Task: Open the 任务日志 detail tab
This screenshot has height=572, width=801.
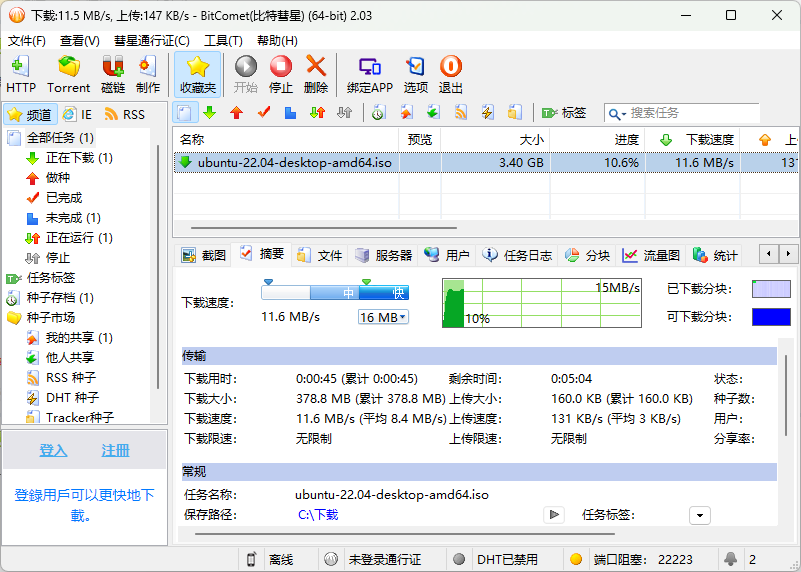Action: point(517,255)
